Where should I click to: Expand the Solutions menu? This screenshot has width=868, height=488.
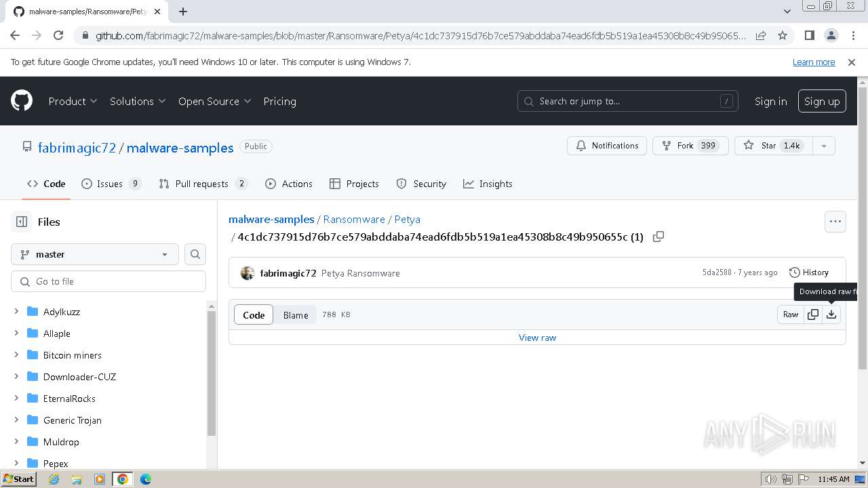138,101
